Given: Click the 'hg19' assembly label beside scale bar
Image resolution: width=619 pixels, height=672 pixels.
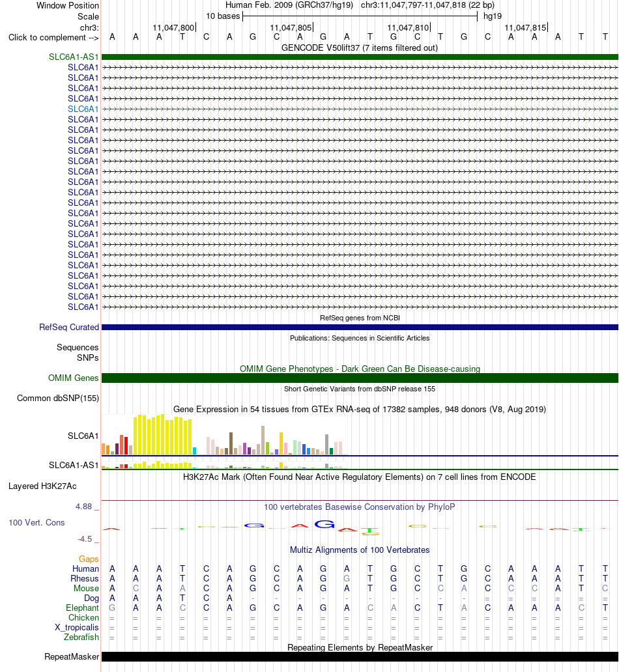Looking at the screenshot, I should [x=493, y=16].
